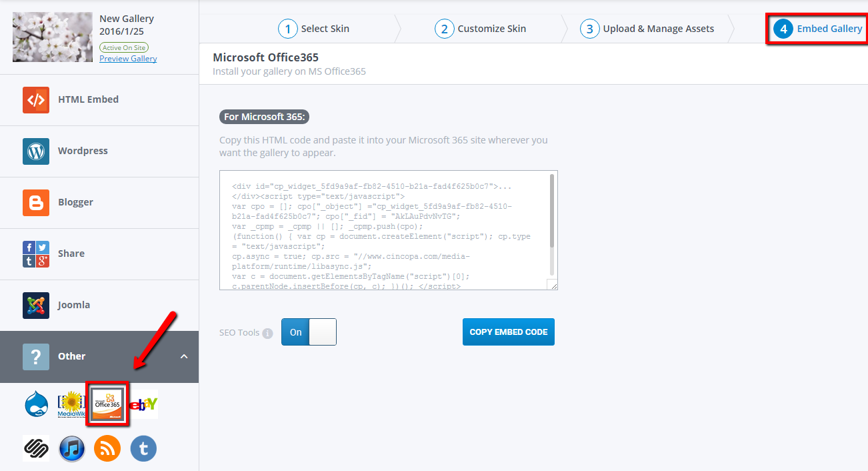
Task: Open the Share menu label
Action: (x=71, y=254)
